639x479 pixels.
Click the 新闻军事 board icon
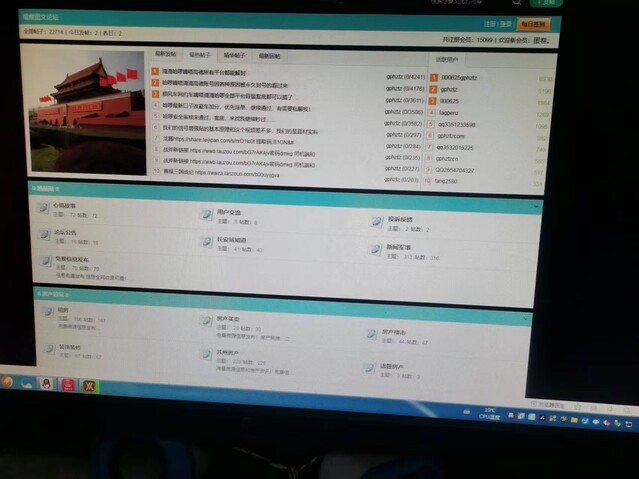(375, 249)
